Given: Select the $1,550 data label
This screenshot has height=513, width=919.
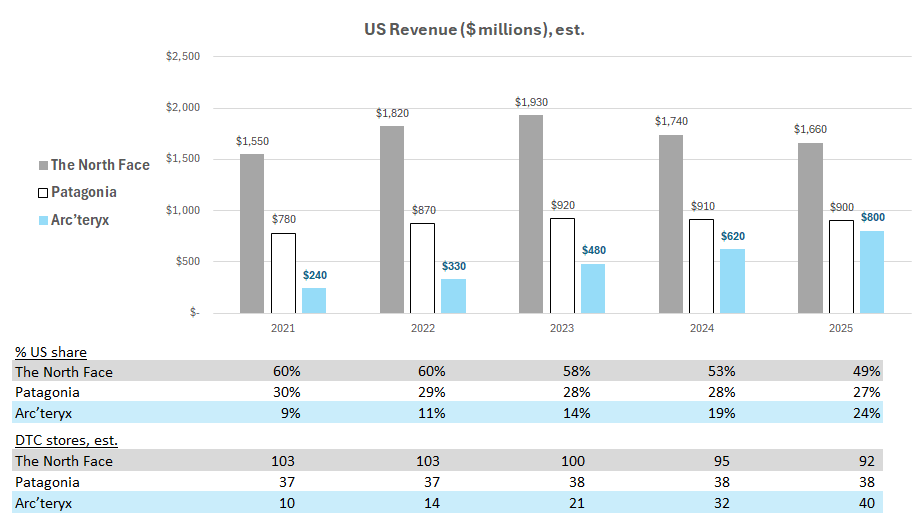Looking at the screenshot, I should 253,141.
